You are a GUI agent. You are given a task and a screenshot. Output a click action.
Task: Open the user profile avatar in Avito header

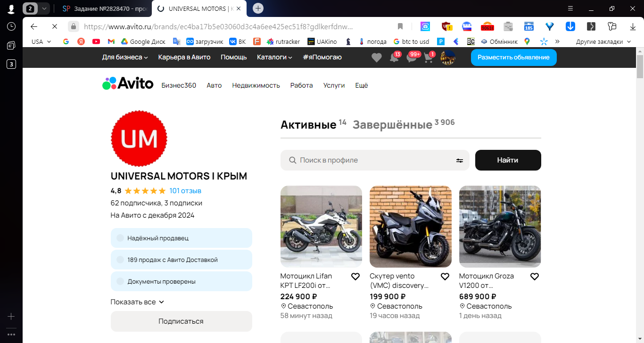[447, 57]
